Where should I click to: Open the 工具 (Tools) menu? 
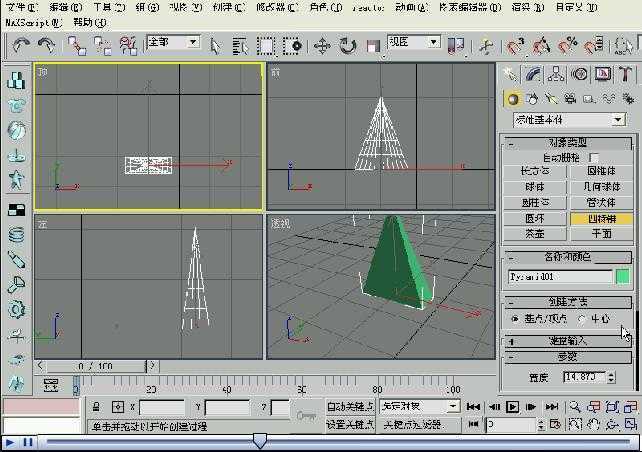pos(109,7)
